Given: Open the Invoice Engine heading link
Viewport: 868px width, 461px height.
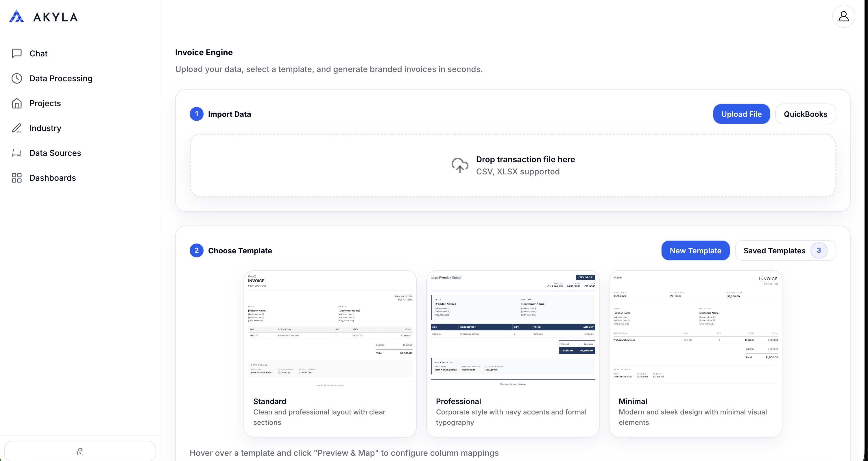Looking at the screenshot, I should point(204,52).
